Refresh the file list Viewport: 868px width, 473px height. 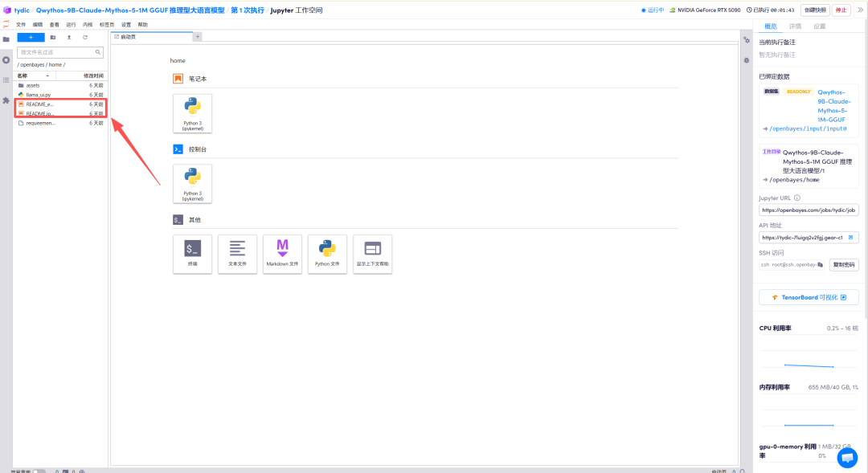point(85,37)
